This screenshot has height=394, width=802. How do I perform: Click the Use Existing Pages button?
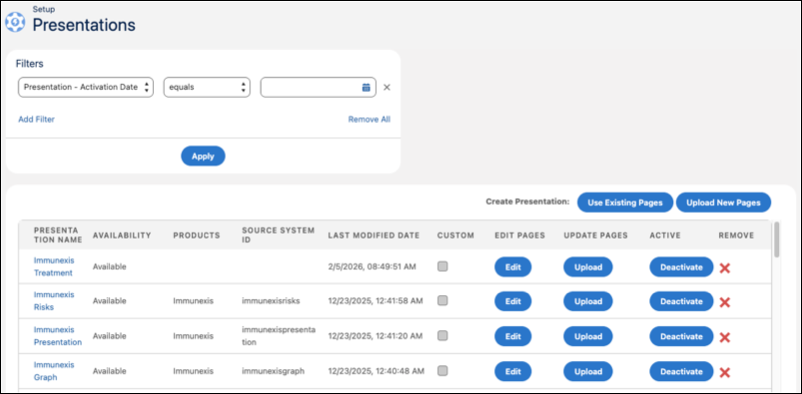click(625, 203)
